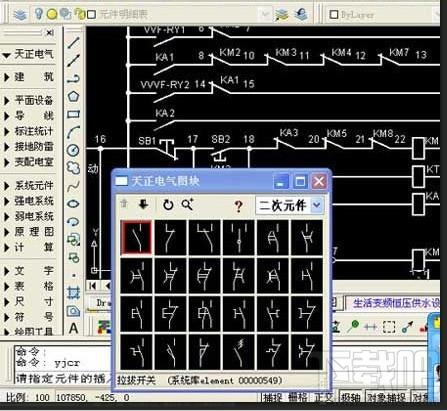Screen dimensions: 447x411
Task: Select the circle drawing tool
Action: 73,150
